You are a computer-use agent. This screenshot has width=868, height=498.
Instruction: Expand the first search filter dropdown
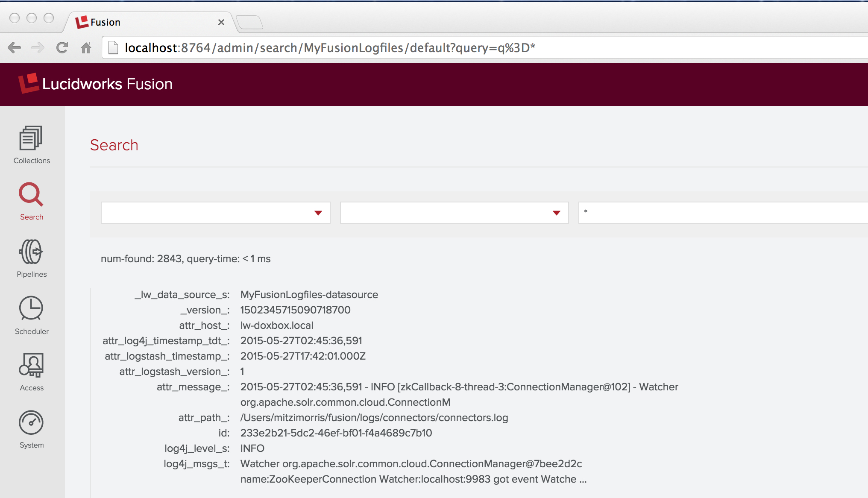(318, 212)
